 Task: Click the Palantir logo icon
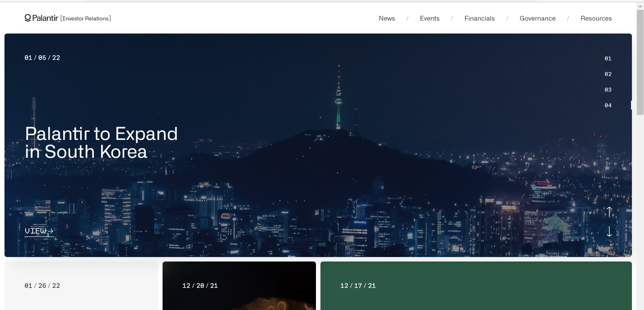click(28, 18)
